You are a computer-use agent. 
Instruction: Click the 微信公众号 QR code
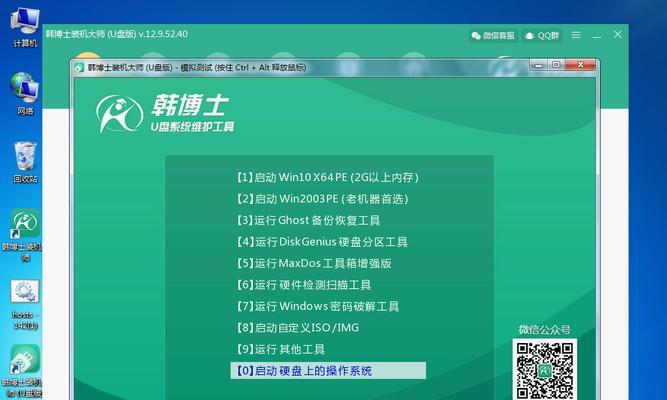544,369
